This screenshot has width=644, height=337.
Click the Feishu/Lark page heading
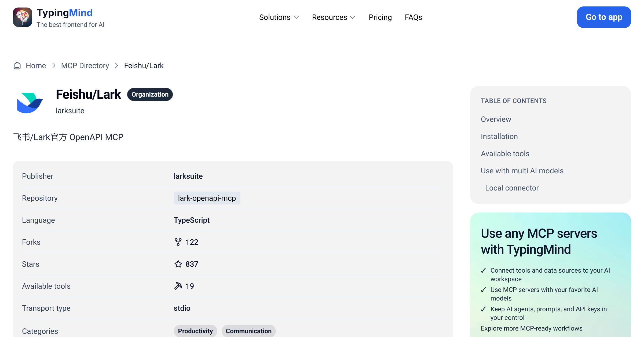point(88,94)
